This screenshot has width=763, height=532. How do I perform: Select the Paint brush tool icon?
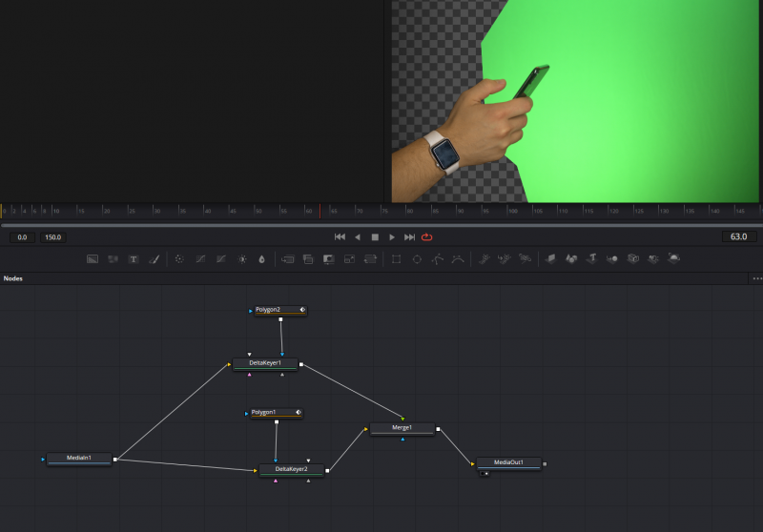point(154,258)
